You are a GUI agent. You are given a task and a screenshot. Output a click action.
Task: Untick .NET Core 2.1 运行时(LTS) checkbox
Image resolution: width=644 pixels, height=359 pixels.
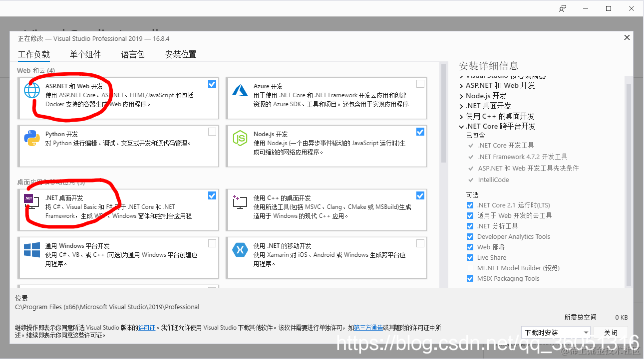tap(470, 205)
